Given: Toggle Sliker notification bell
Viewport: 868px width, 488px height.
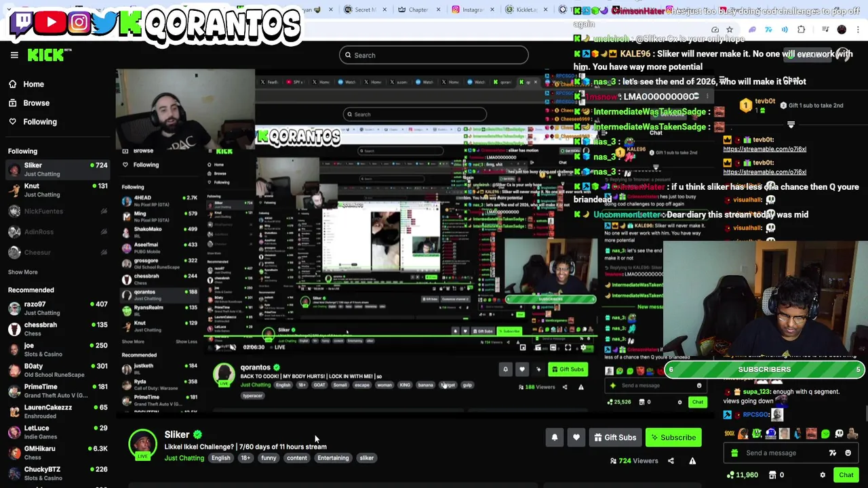Looking at the screenshot, I should [x=555, y=438].
